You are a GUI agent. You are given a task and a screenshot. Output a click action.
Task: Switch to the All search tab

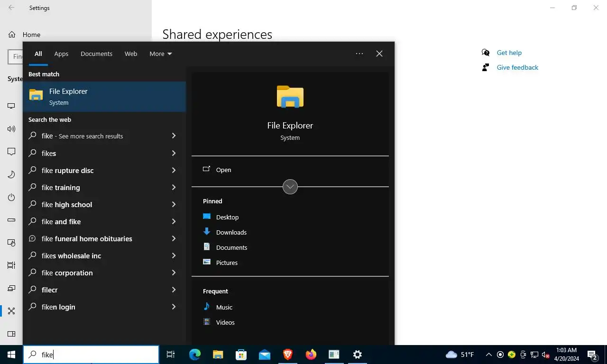38,54
